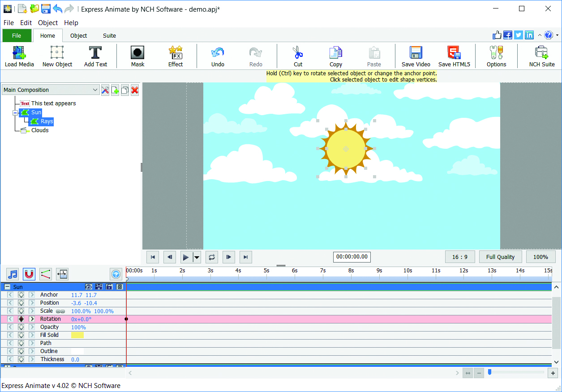Image resolution: width=562 pixels, height=392 pixels.
Task: Toggle the magnet snapping button
Action: pos(29,274)
